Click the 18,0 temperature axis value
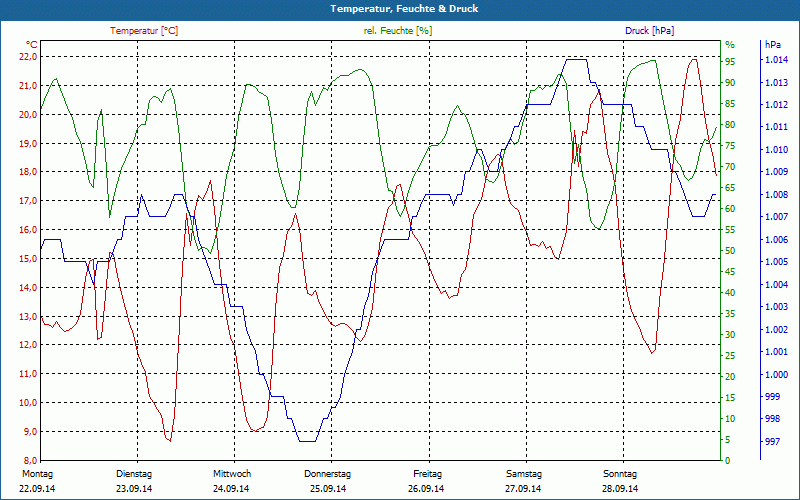800x500 pixels. point(28,171)
